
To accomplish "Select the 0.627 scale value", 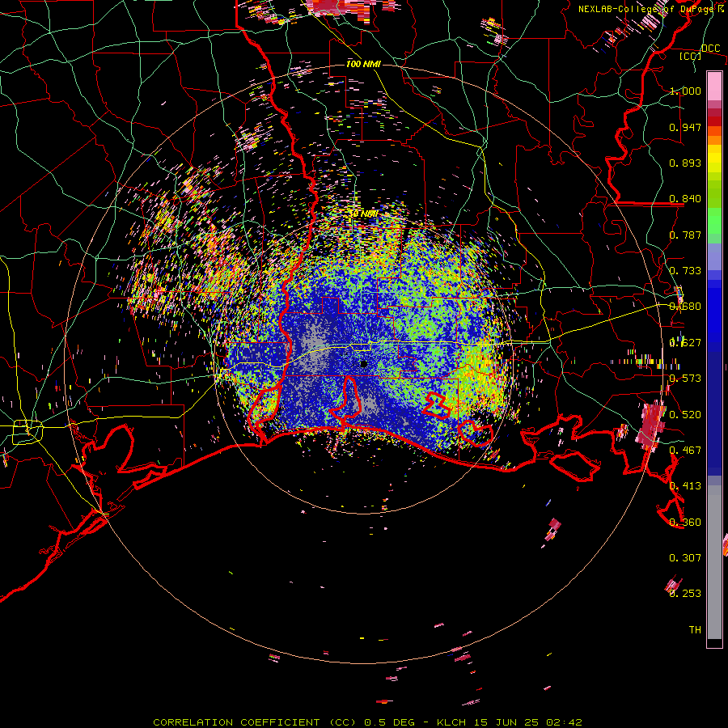I will tap(685, 343).
